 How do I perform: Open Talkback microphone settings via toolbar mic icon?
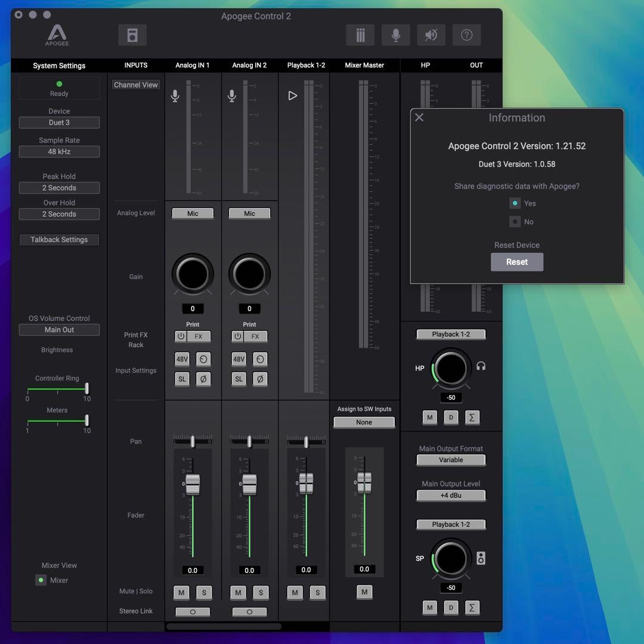pyautogui.click(x=395, y=35)
